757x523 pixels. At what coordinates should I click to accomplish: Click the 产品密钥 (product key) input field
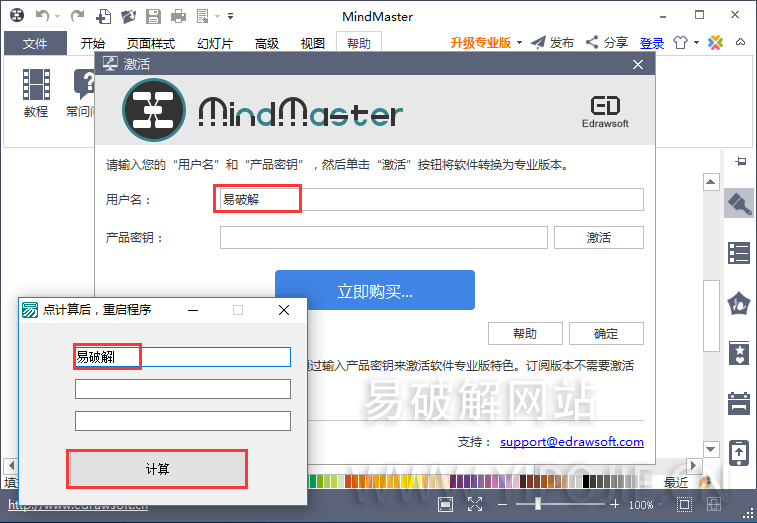(383, 237)
